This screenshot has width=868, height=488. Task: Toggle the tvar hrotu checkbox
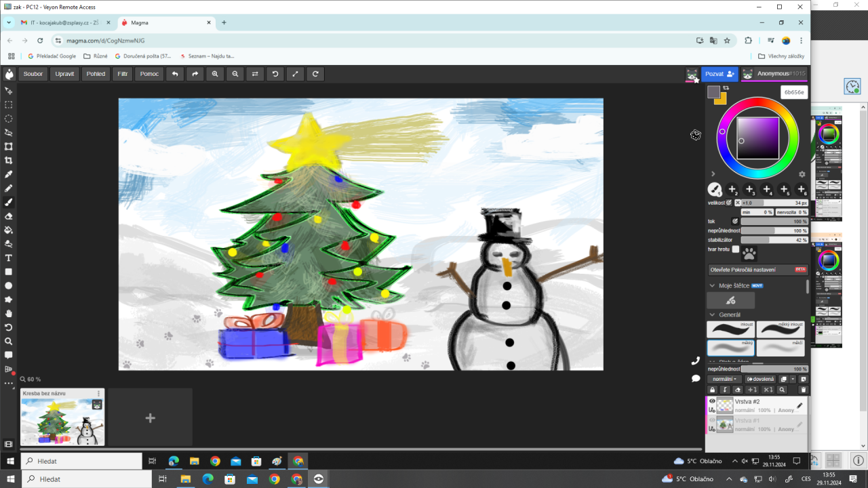click(x=736, y=249)
